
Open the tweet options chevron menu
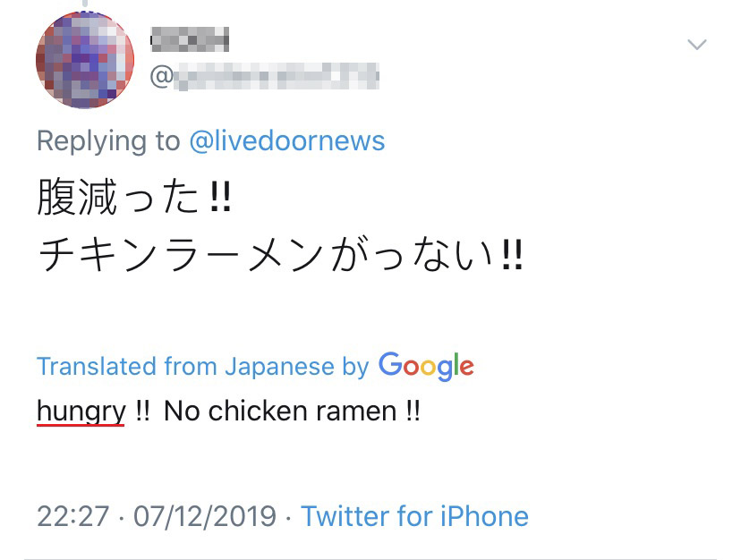pyautogui.click(x=696, y=45)
